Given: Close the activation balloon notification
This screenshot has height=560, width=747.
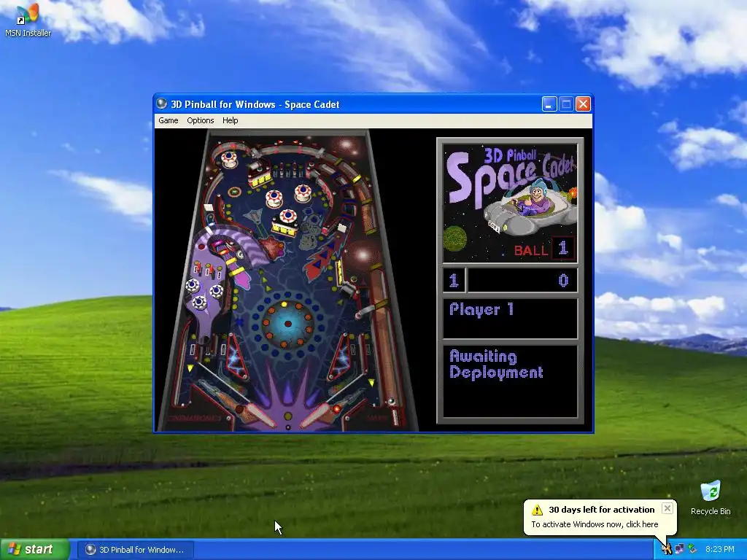Looking at the screenshot, I should [x=667, y=508].
